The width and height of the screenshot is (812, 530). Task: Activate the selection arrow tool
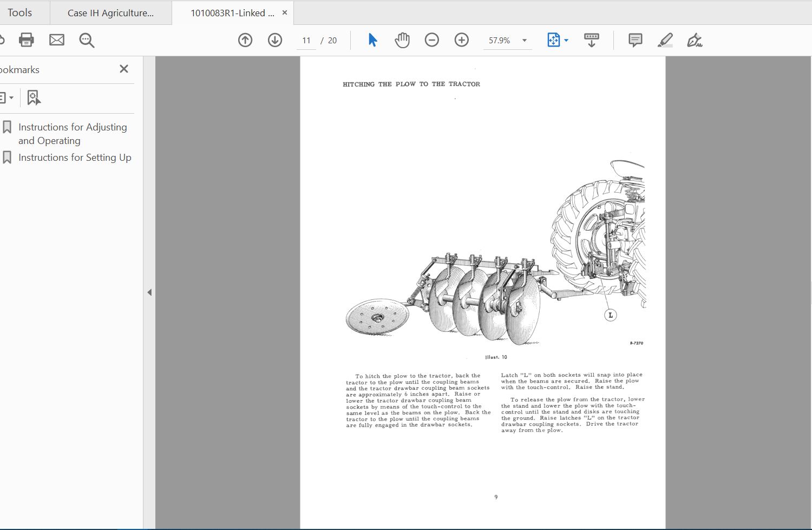[372, 40]
